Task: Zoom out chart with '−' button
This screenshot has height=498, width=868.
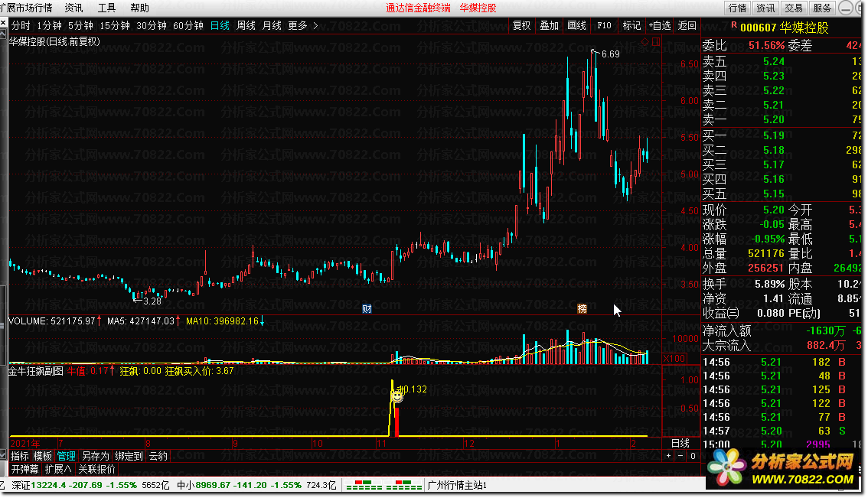Action: pyautogui.click(x=680, y=456)
